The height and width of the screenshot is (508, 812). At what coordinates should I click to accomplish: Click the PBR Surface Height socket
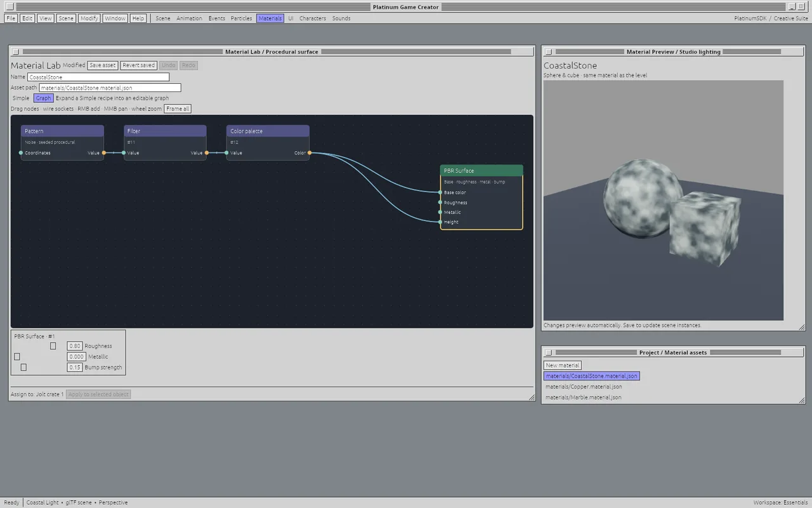point(440,222)
